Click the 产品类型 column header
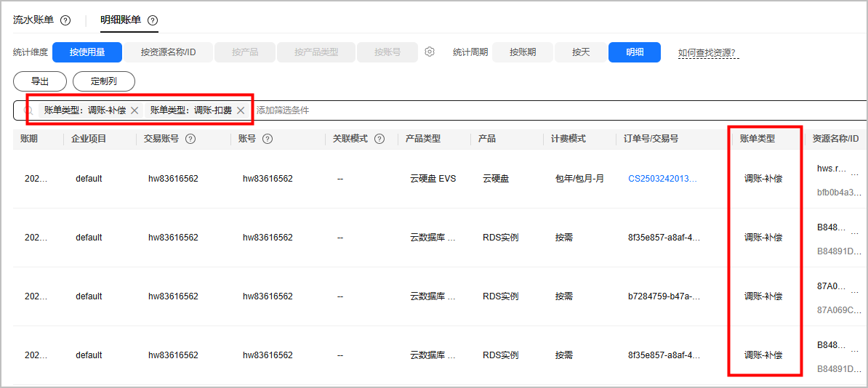This screenshot has width=868, height=388. click(423, 139)
